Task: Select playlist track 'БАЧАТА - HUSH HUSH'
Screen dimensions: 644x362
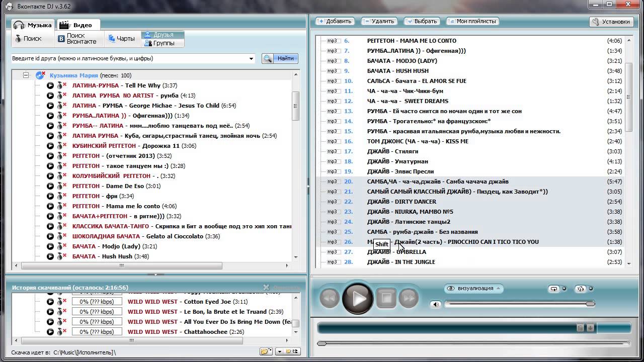Action: coord(398,71)
